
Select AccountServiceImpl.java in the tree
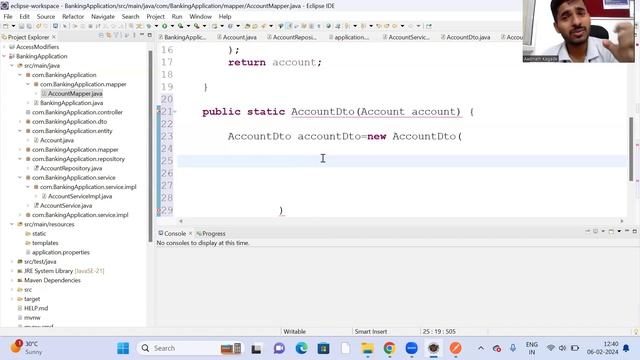coord(80,196)
